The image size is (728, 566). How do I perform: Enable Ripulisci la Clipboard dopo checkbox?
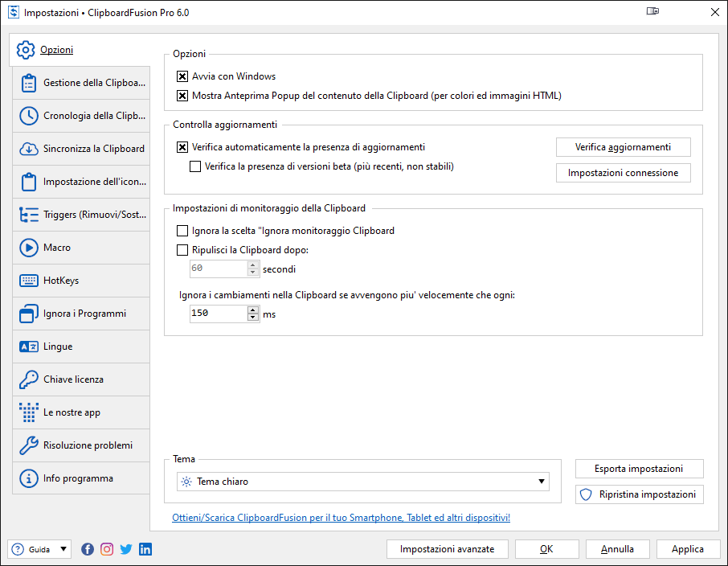click(182, 250)
